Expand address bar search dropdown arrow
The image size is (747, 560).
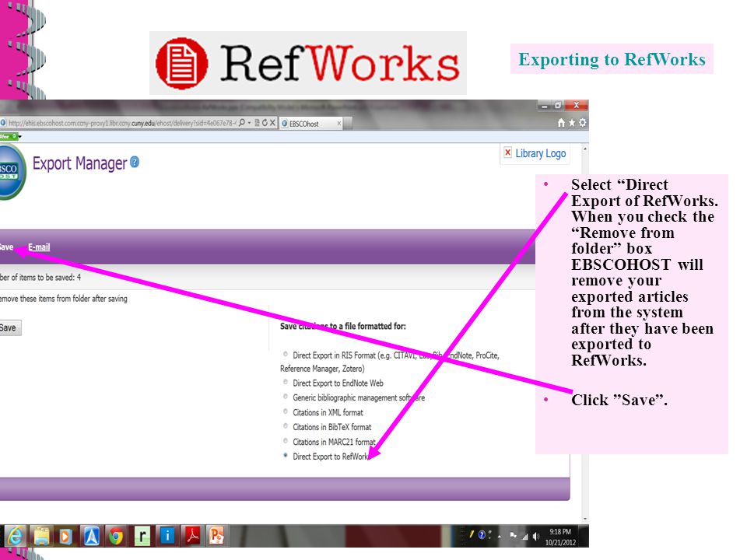[x=249, y=124]
